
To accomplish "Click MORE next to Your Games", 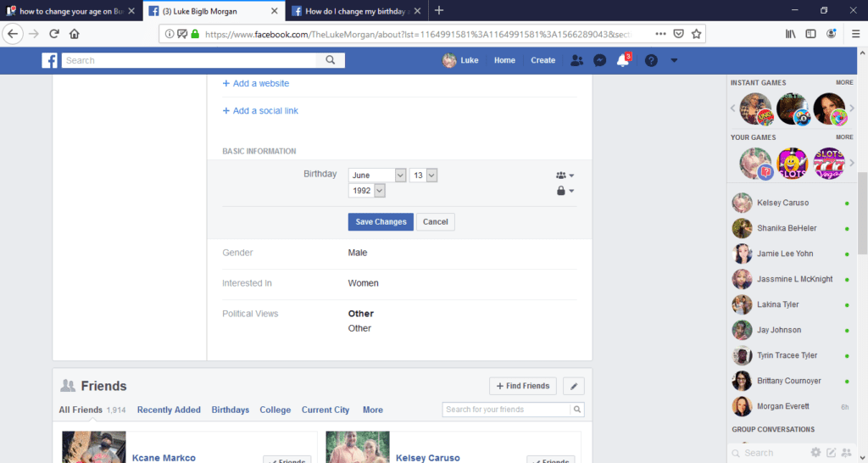I will tap(844, 137).
